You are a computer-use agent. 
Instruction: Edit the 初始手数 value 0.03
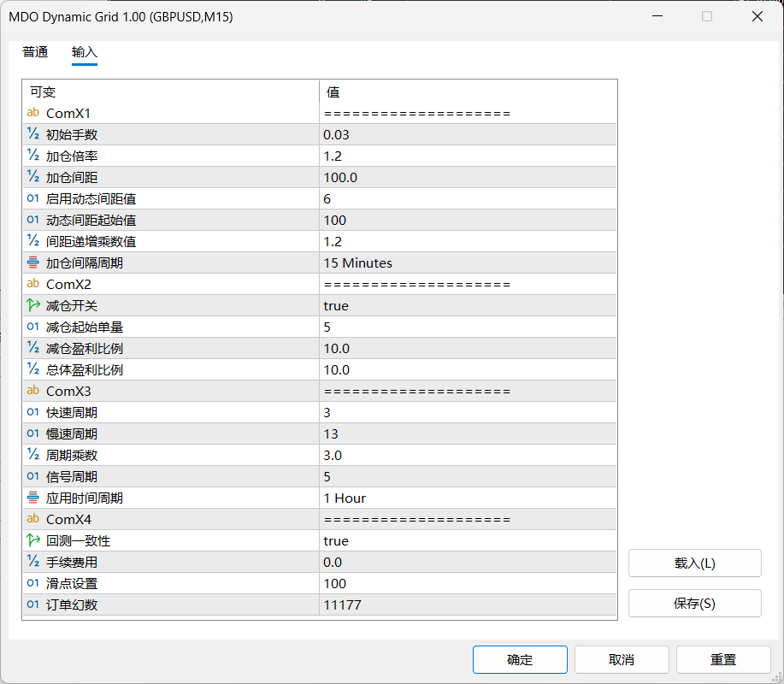pos(468,134)
